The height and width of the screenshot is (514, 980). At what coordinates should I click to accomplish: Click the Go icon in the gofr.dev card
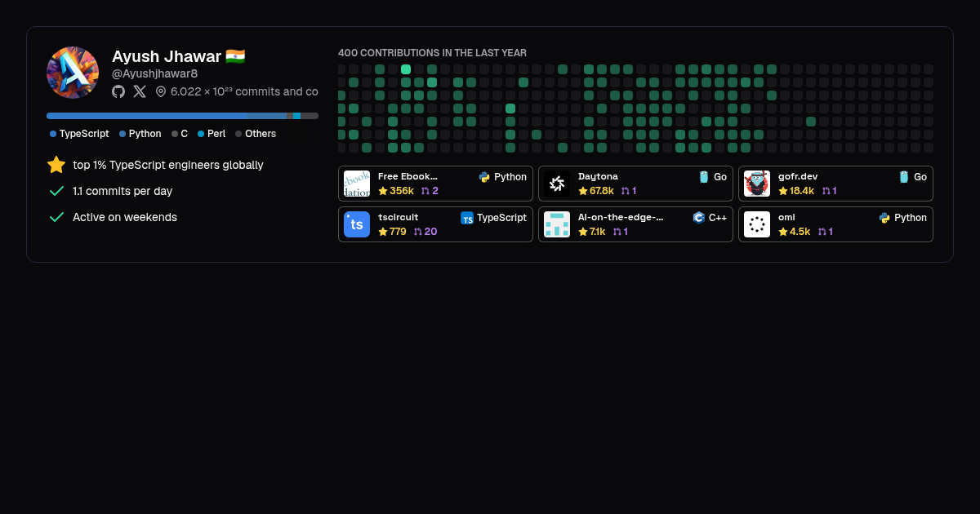point(904,177)
